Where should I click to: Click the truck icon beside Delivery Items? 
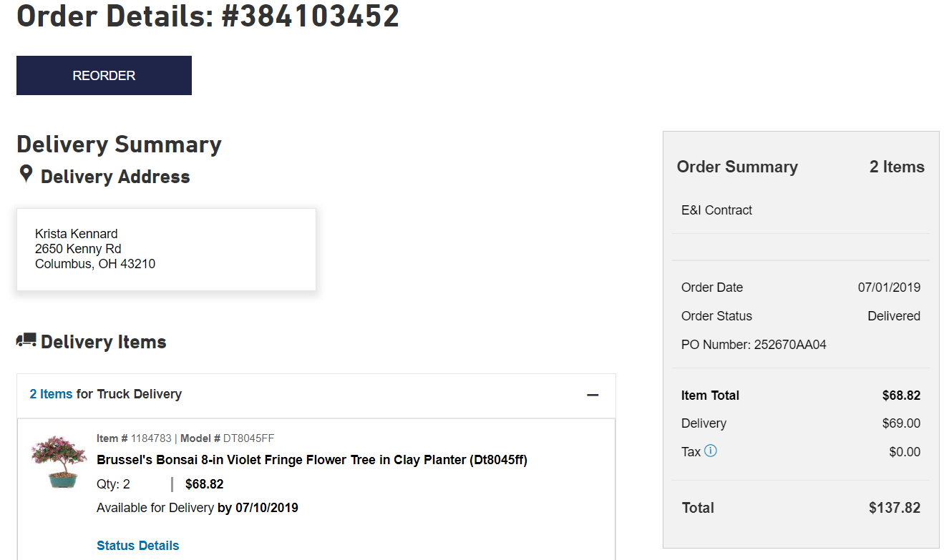click(x=26, y=340)
